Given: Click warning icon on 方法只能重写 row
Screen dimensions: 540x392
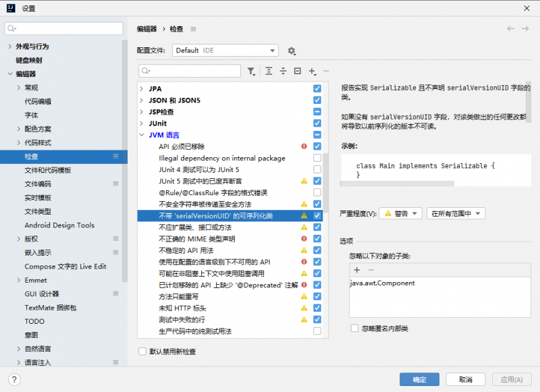Looking at the screenshot, I should pyautogui.click(x=304, y=296).
